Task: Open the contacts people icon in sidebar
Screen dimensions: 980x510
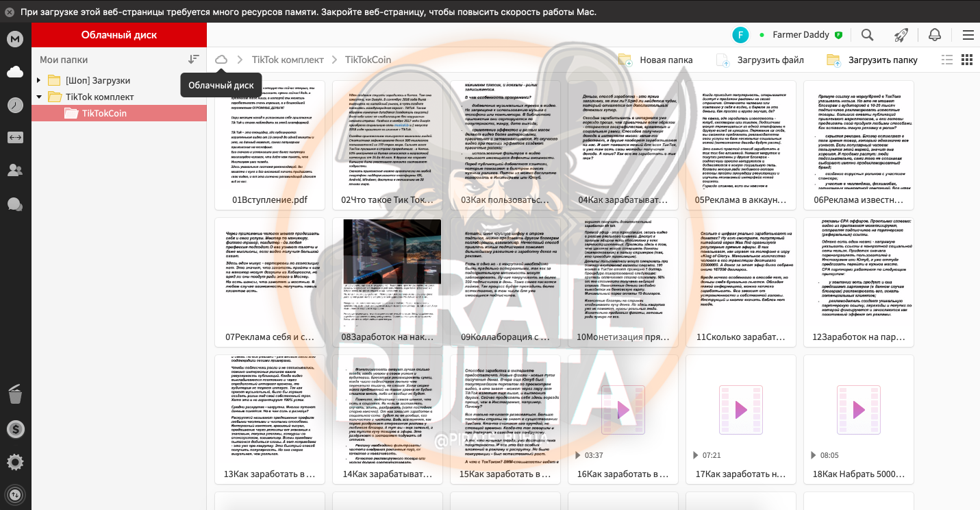Action: click(x=15, y=171)
